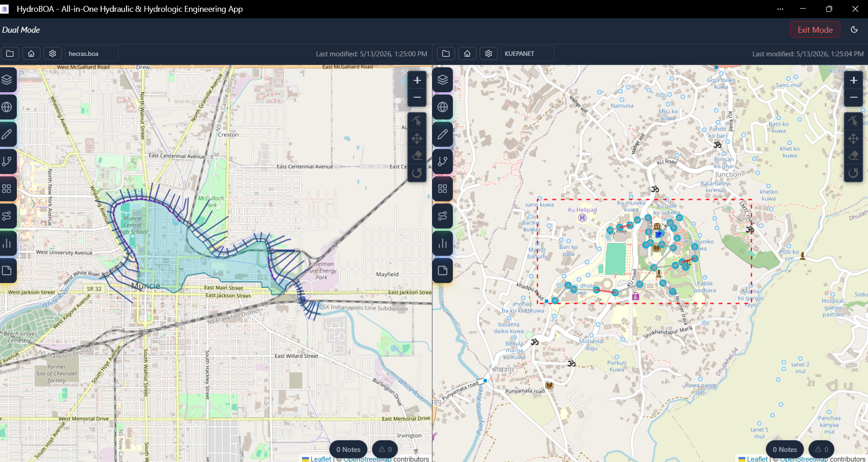Zoom in on the KUEPANET map
868x462 pixels.
[853, 80]
